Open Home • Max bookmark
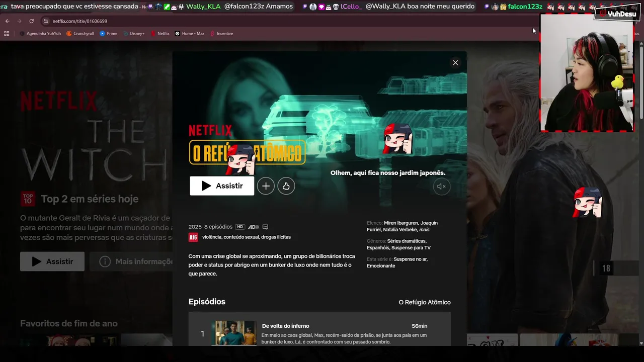Screen dimensions: 644x362 pos(190,34)
